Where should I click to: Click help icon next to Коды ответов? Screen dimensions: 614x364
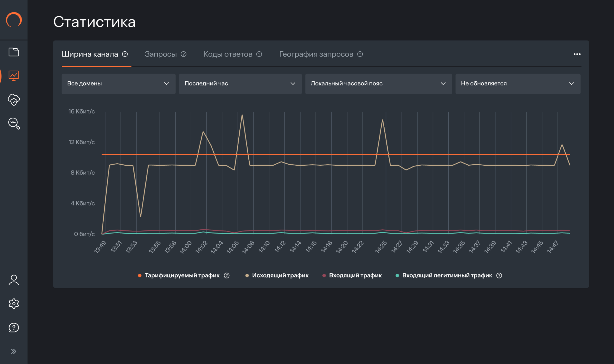tap(259, 54)
